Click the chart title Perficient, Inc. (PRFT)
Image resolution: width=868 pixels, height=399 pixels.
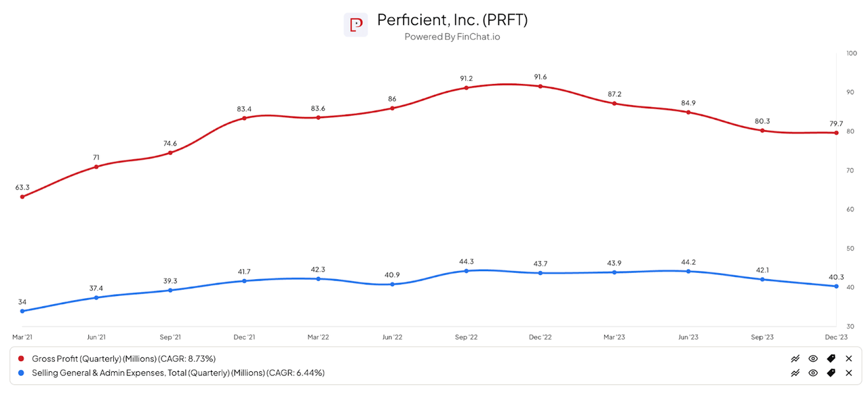click(452, 20)
